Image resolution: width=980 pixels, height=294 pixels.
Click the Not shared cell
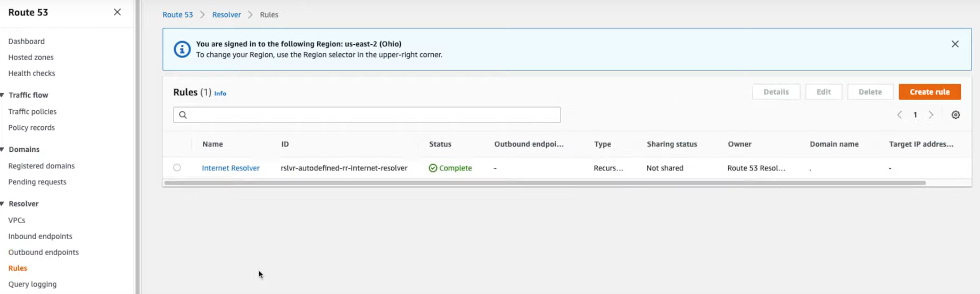[x=664, y=168]
